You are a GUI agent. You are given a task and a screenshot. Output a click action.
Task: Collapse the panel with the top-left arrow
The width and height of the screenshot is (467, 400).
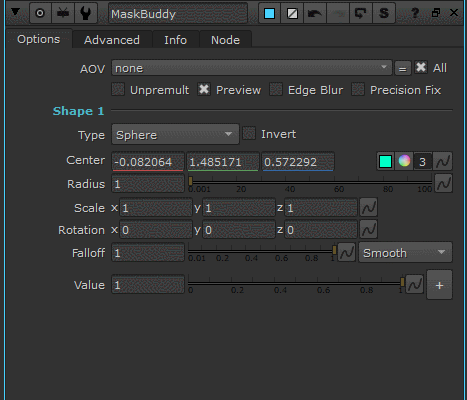point(15,12)
